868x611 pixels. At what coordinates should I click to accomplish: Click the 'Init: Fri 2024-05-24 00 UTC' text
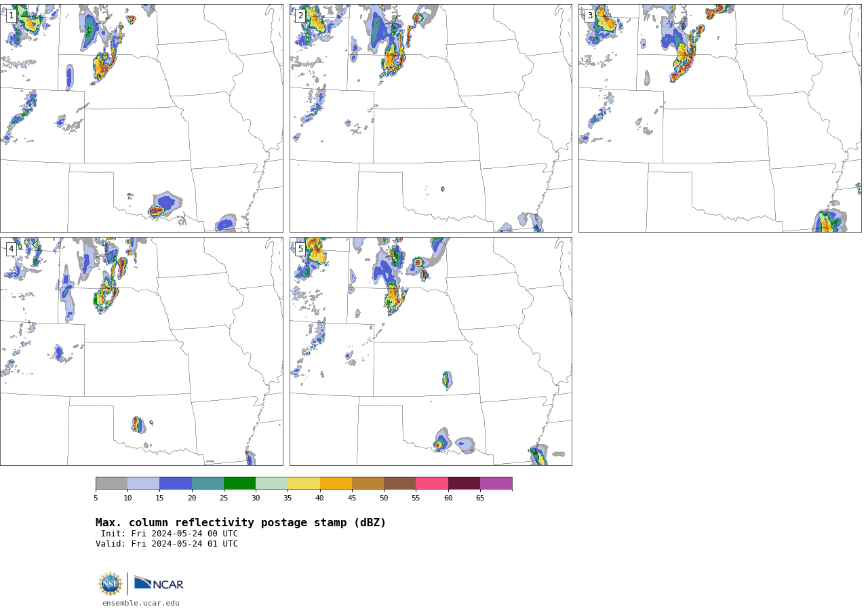(170, 534)
